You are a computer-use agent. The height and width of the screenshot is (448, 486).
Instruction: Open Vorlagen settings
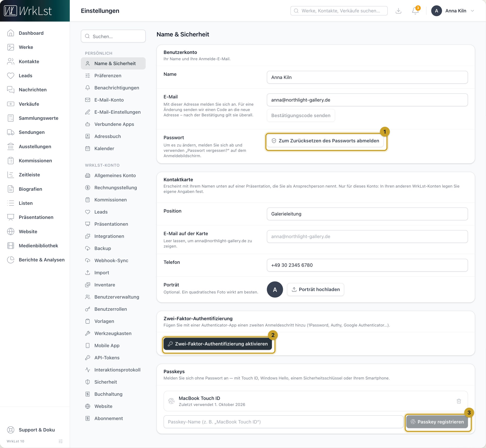[x=113, y=321]
